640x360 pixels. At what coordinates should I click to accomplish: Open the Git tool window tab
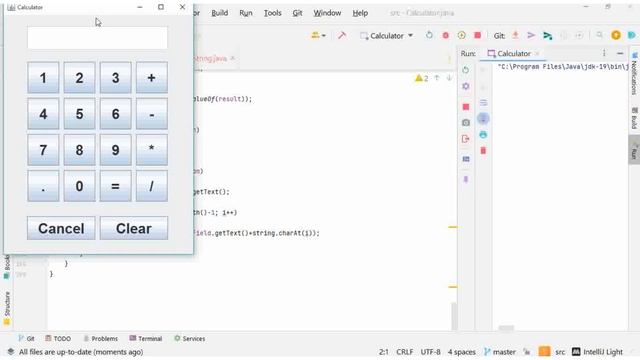26,338
